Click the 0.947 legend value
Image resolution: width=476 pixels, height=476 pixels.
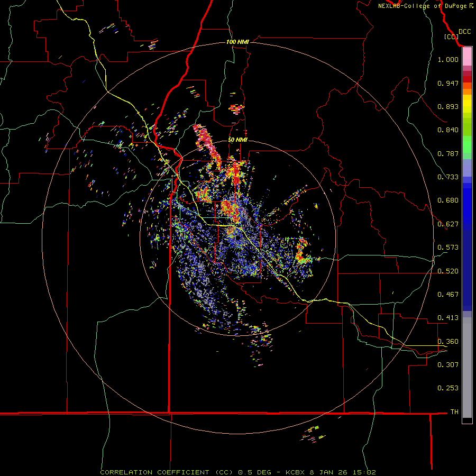click(448, 83)
